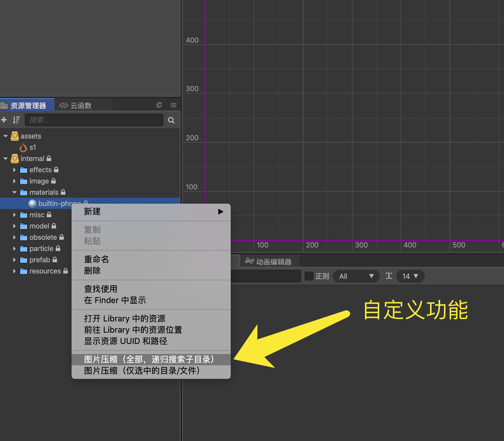The width and height of the screenshot is (504, 441).
Task: Click the image folder icon
Action: tap(24, 181)
